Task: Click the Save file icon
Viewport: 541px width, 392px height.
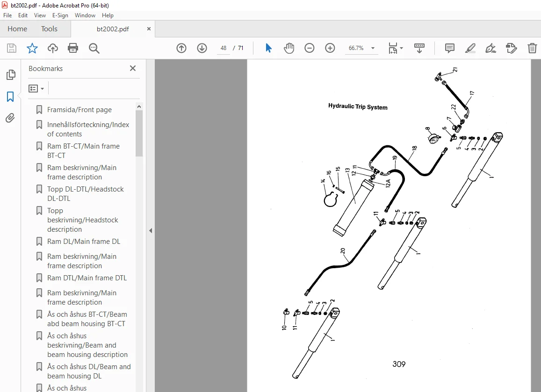Action: pyautogui.click(x=12, y=48)
